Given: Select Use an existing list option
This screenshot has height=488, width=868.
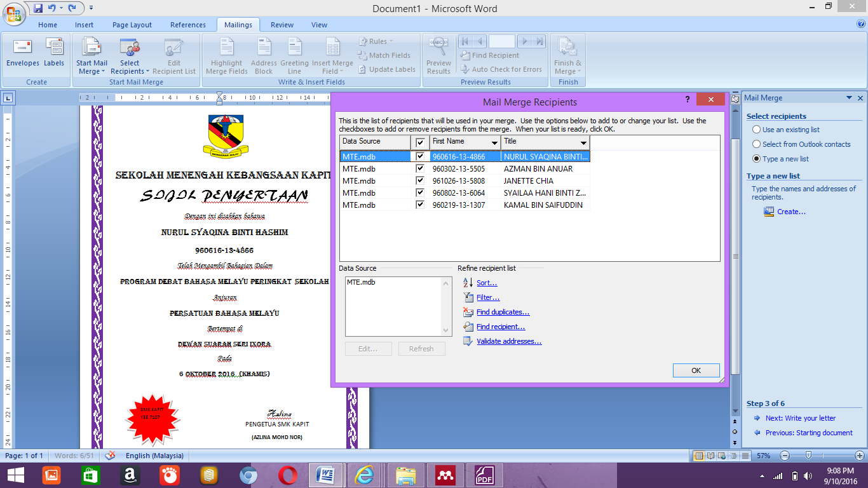Looking at the screenshot, I should pos(756,130).
